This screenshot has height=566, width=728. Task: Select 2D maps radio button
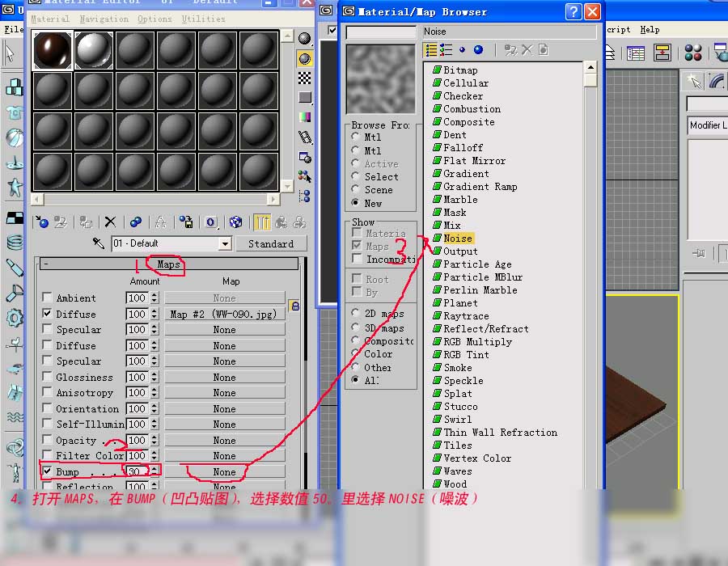click(356, 313)
